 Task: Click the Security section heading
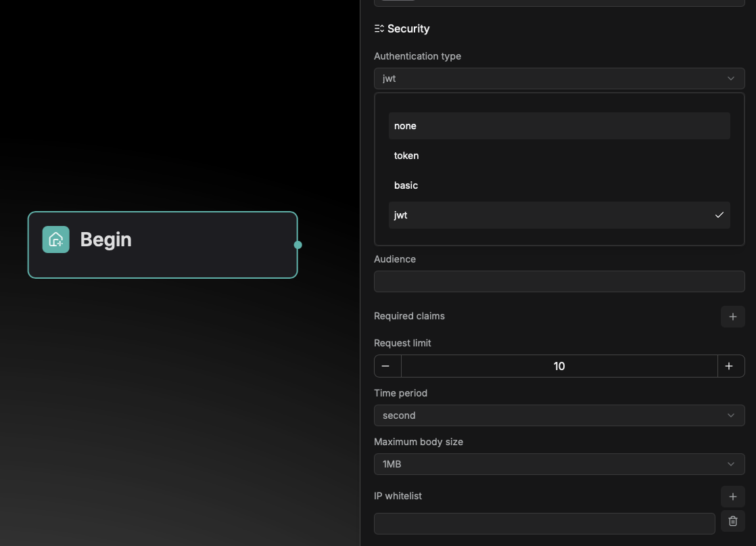[x=408, y=28]
